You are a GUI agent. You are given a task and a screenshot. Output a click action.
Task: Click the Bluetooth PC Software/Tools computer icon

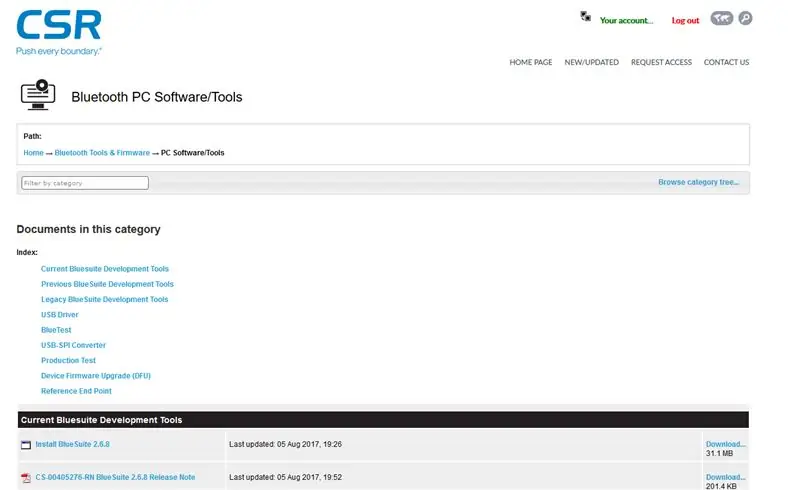(38, 95)
